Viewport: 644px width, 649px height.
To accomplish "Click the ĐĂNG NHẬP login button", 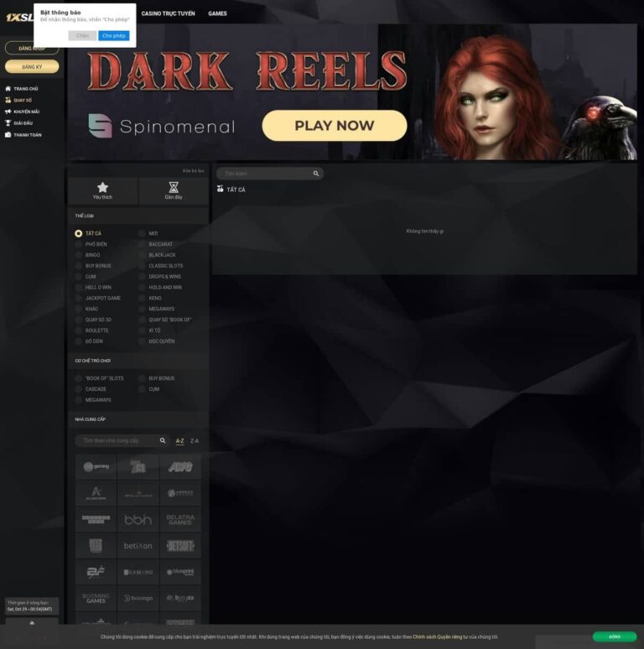I will (x=32, y=49).
